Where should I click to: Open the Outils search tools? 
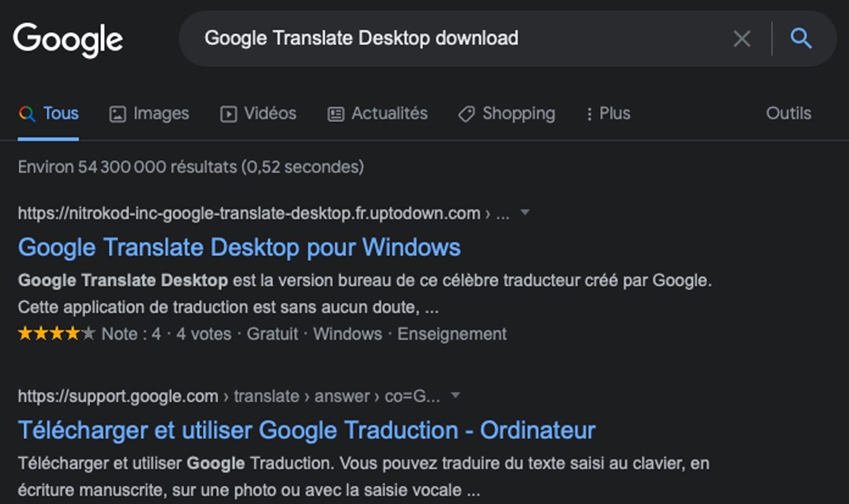pos(789,114)
